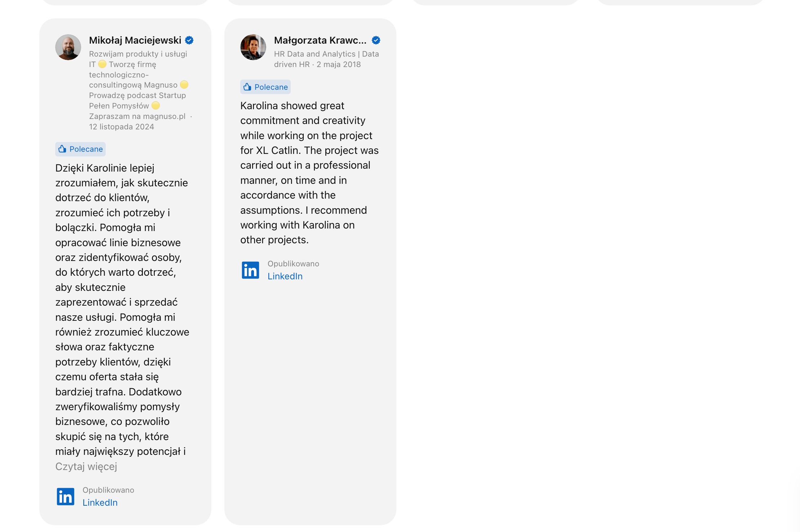The width and height of the screenshot is (800, 532).
Task: Open LinkedIn link below Mikołaj's recommendation
Action: click(x=100, y=502)
